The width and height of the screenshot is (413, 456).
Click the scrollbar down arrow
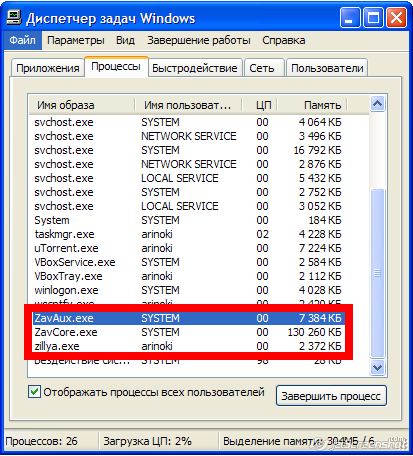click(x=377, y=368)
